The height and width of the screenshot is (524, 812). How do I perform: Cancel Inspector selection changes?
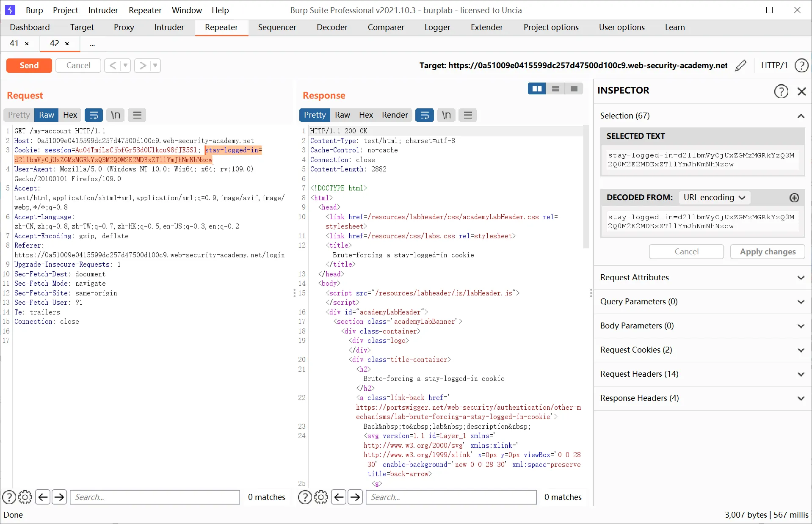click(x=686, y=252)
